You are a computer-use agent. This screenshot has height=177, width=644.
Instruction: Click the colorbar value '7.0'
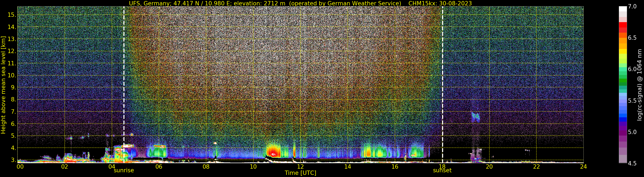(x=632, y=6)
